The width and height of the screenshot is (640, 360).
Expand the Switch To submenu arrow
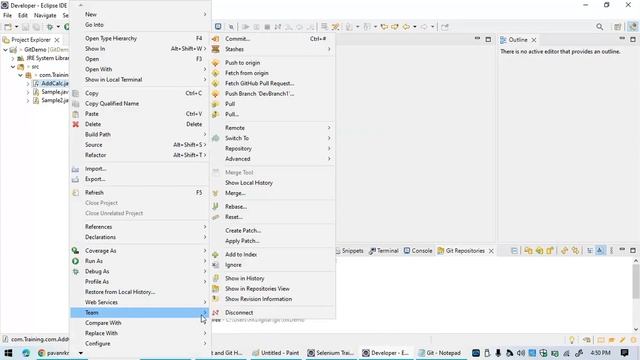pyautogui.click(x=329, y=138)
